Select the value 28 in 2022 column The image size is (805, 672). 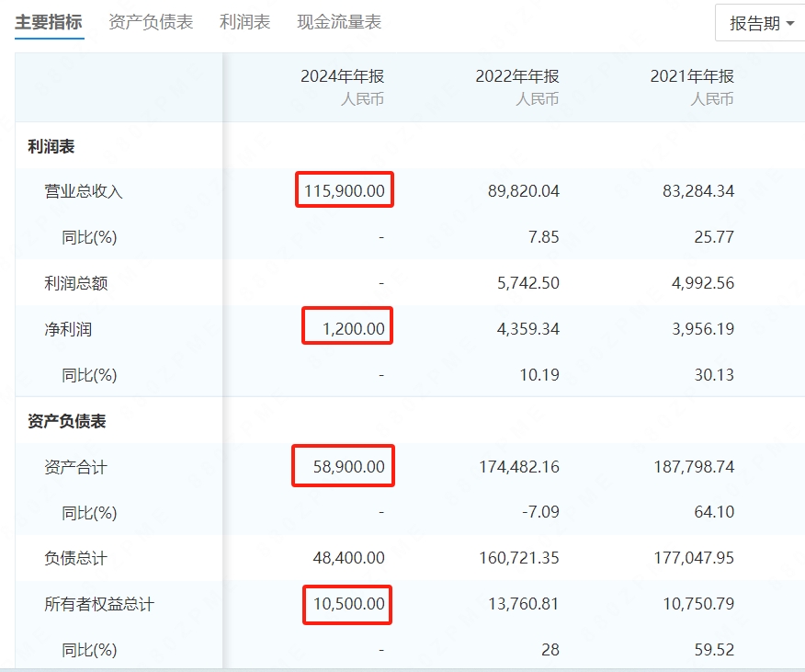pyautogui.click(x=550, y=650)
